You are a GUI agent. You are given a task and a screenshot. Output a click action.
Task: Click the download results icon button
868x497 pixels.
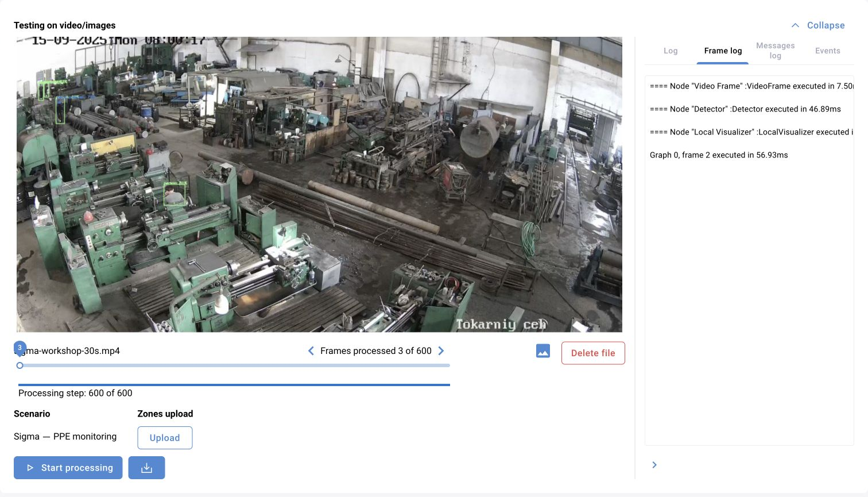click(146, 468)
